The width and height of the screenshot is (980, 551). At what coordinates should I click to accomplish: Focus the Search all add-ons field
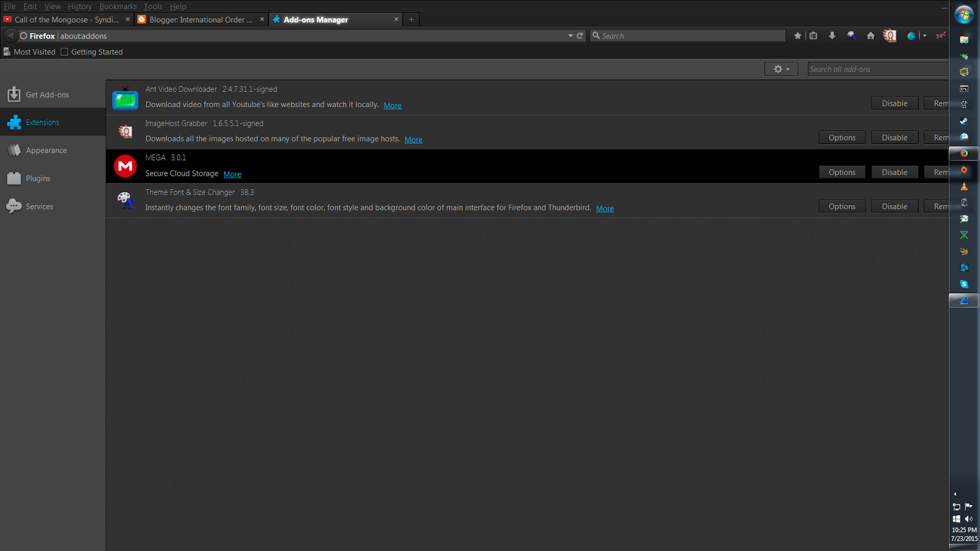(878, 69)
